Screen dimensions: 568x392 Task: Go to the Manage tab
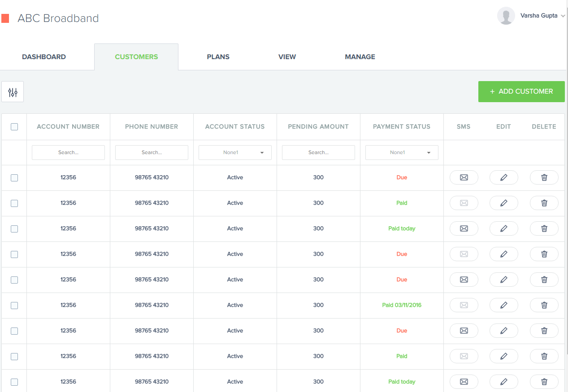(x=360, y=57)
